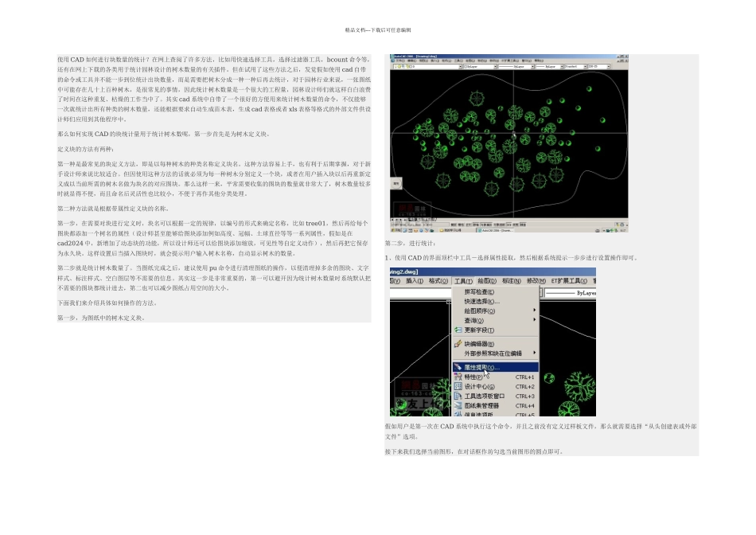
Task: Click the 更新字段 update-field icon
Action: [458, 330]
